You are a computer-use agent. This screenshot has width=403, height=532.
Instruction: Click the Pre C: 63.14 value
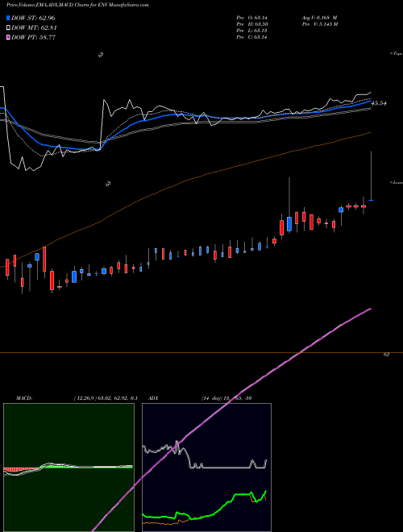tap(251, 37)
